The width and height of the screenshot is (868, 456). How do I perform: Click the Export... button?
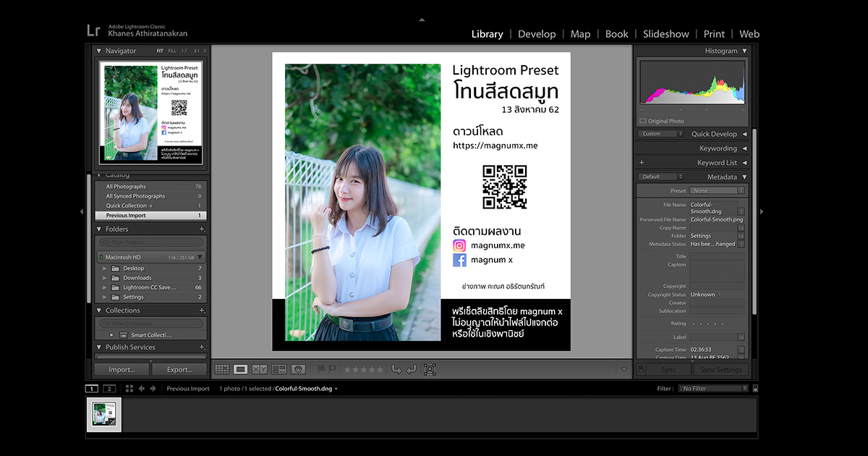coord(179,370)
